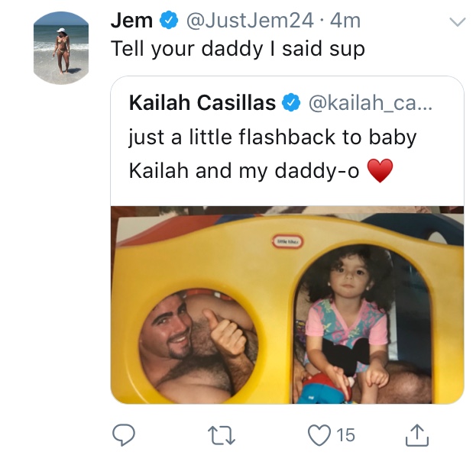
Task: Open the @JustJem24 handle
Action: point(250,21)
